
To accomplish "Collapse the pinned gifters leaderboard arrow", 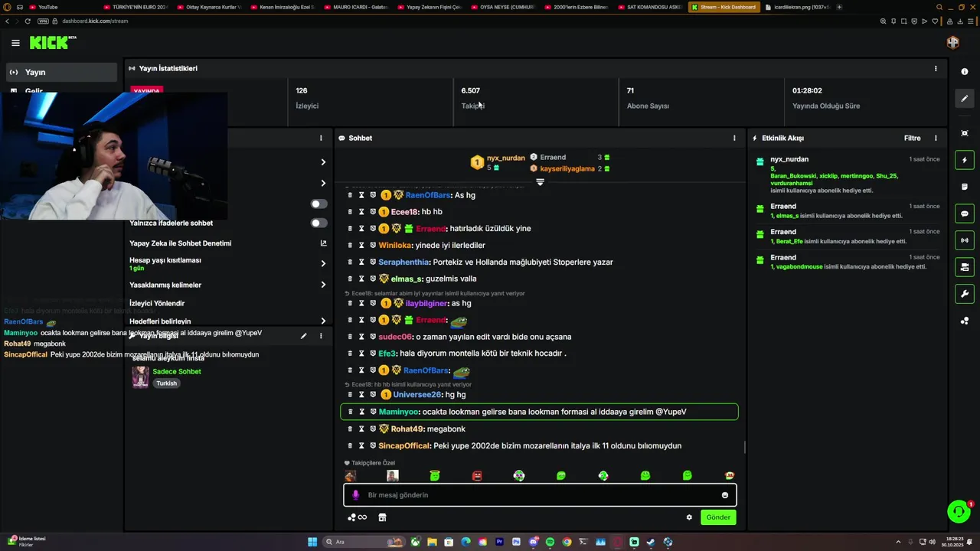I will click(x=540, y=182).
